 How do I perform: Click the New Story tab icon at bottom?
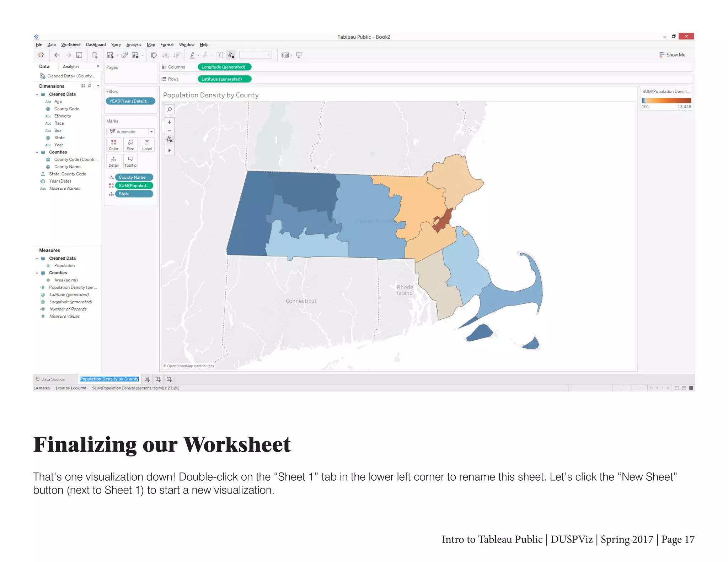point(169,379)
